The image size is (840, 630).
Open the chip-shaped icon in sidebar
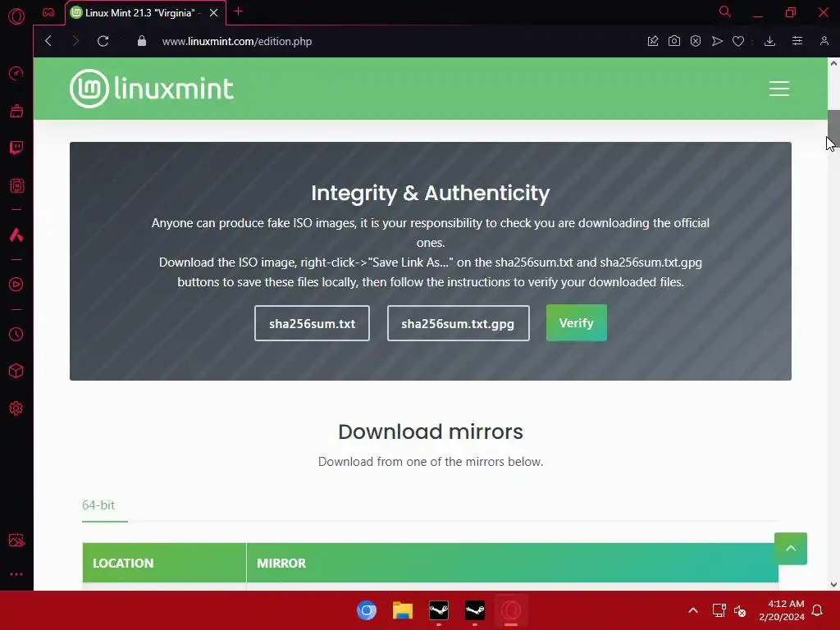[16, 185]
